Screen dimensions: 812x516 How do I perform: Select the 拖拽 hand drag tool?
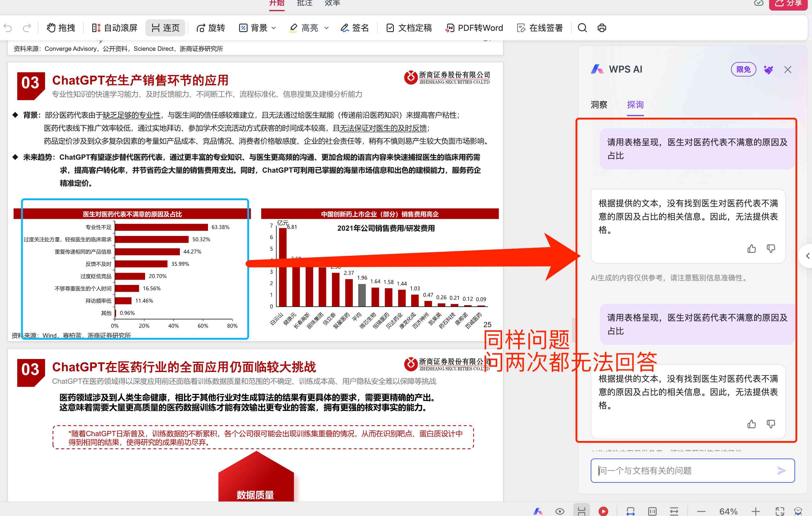[x=61, y=28]
